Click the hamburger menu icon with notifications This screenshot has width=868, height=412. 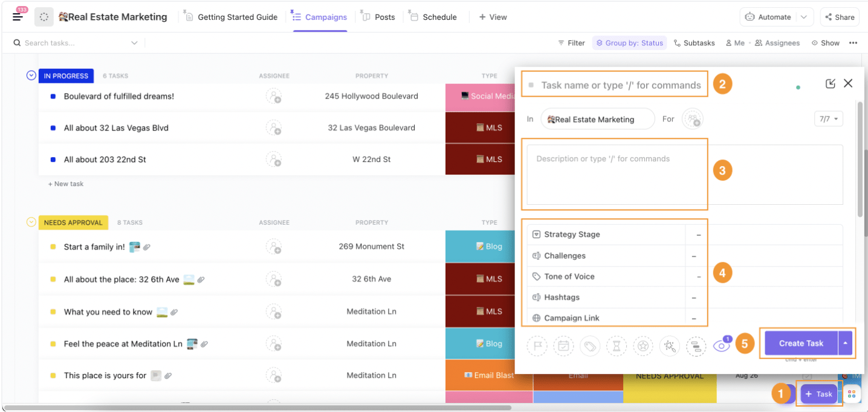tap(18, 16)
